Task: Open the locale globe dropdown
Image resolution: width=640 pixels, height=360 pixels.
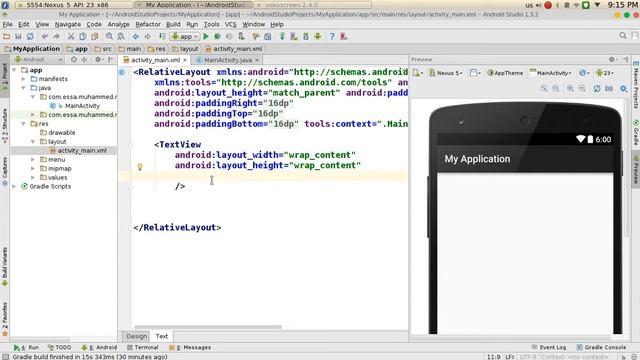Action: pos(584,73)
